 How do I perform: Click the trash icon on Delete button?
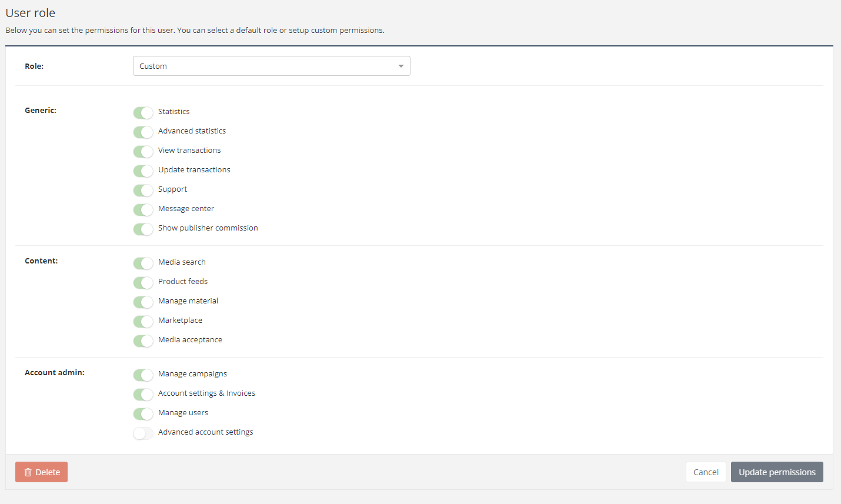point(28,472)
